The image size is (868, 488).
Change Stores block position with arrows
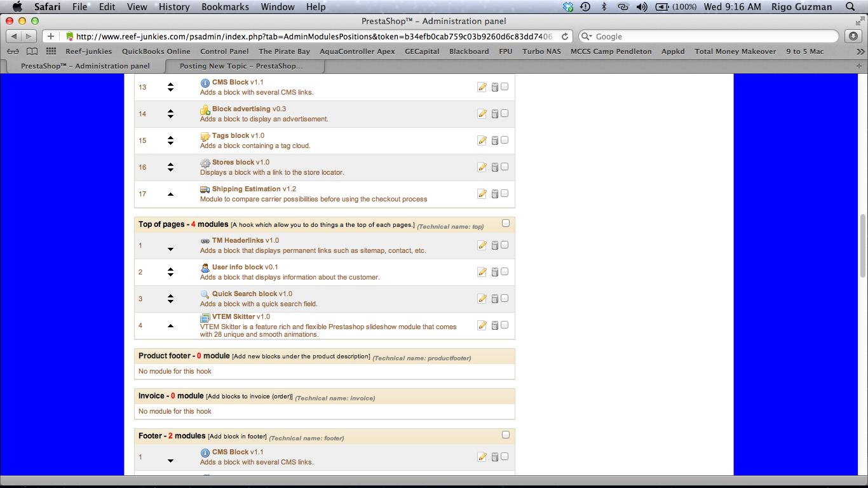point(170,167)
